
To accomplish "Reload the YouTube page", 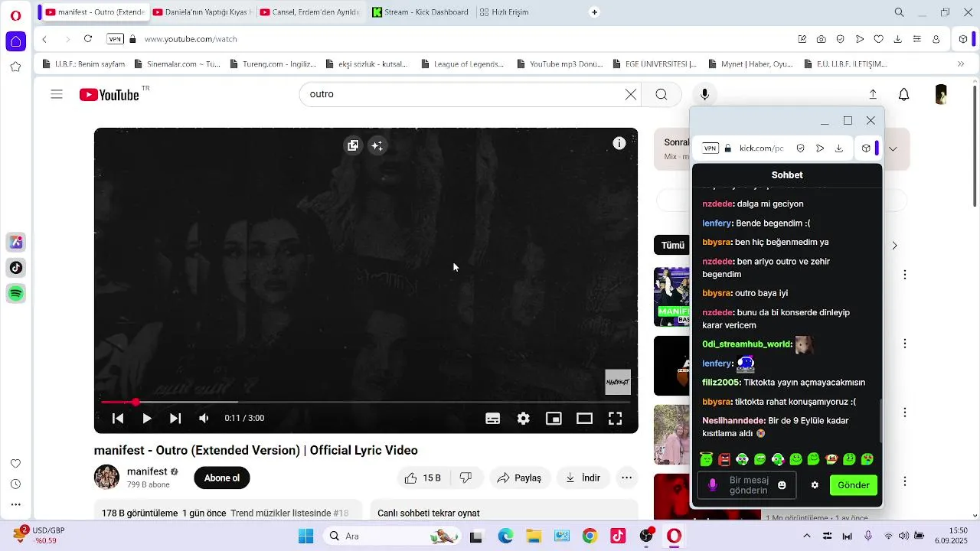I will click(88, 39).
